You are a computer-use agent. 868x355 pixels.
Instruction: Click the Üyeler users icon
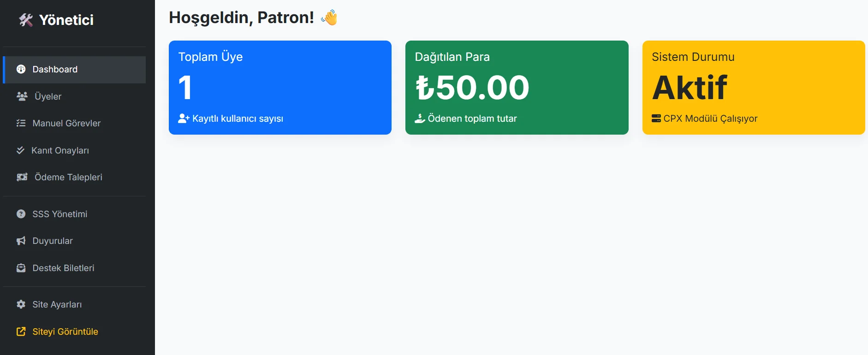coord(22,96)
